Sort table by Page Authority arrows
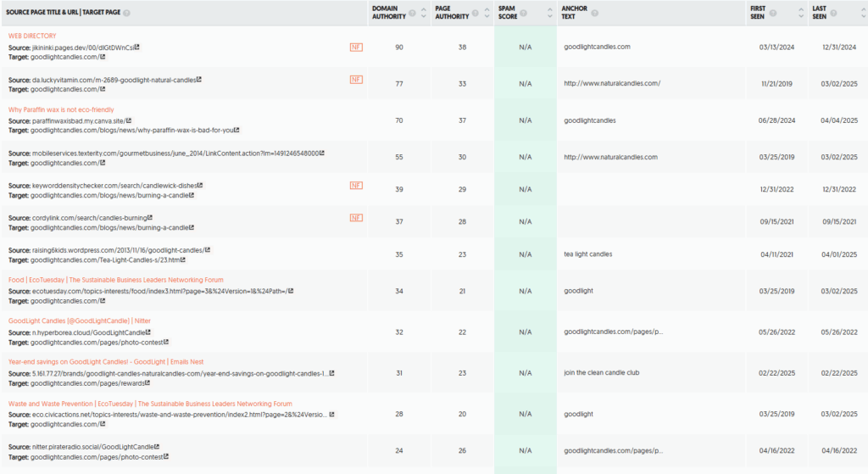 pos(487,13)
